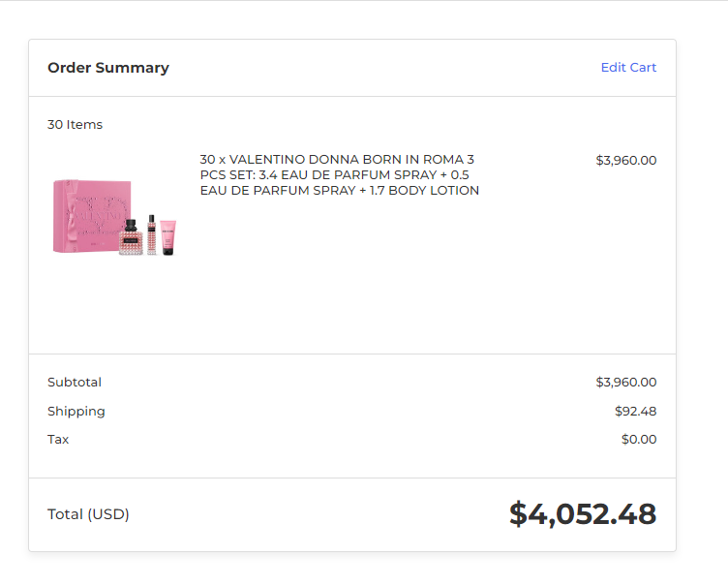Screen dimensions: 728x586
Task: Click the Subtotal label
Action: click(75, 382)
